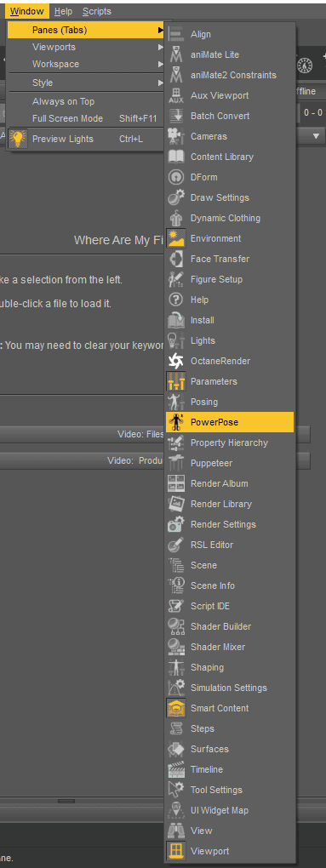
Task: Open the Steps pane
Action: click(230, 728)
